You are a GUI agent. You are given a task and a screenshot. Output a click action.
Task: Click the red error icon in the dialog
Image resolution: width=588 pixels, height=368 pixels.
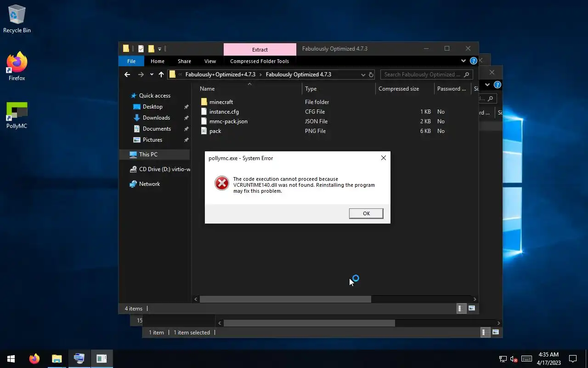point(222,184)
